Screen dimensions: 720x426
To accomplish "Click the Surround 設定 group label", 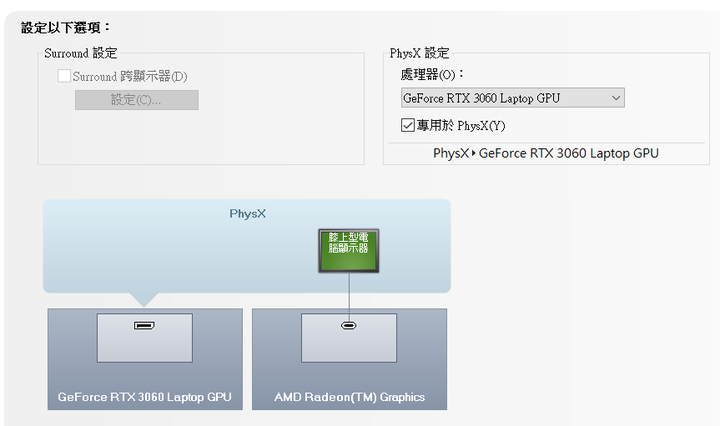I will 81,53.
